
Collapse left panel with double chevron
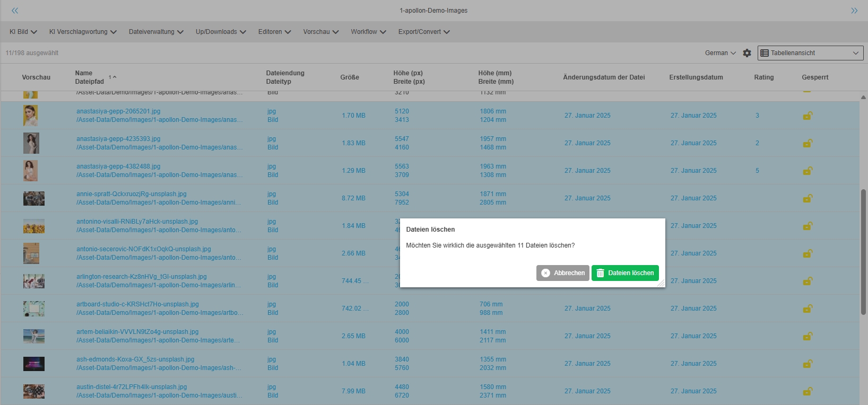[15, 11]
